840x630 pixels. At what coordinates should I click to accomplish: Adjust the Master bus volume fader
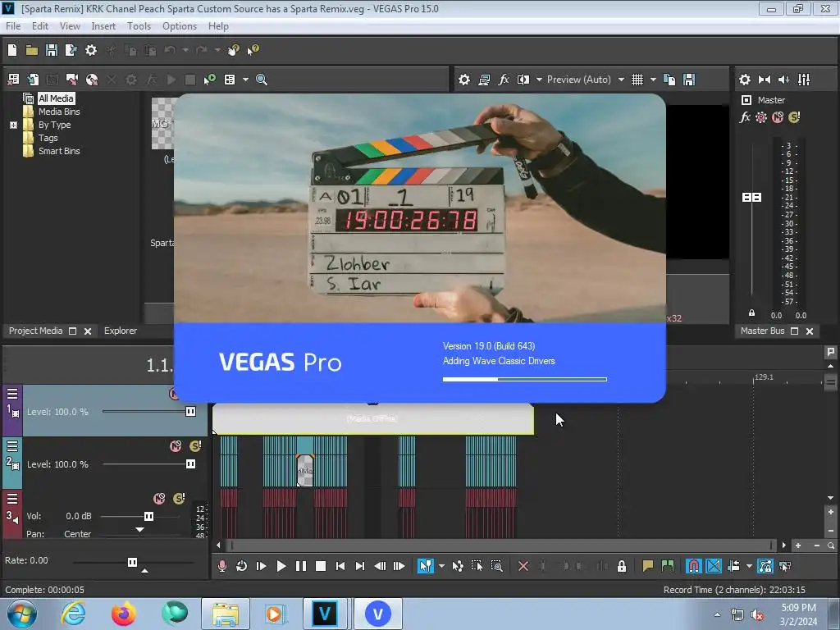pos(751,197)
